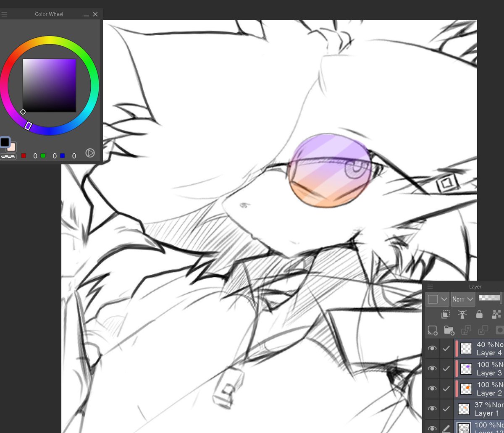Select the transparent color swatch
Viewport: 504px width, 433px height.
click(8, 157)
